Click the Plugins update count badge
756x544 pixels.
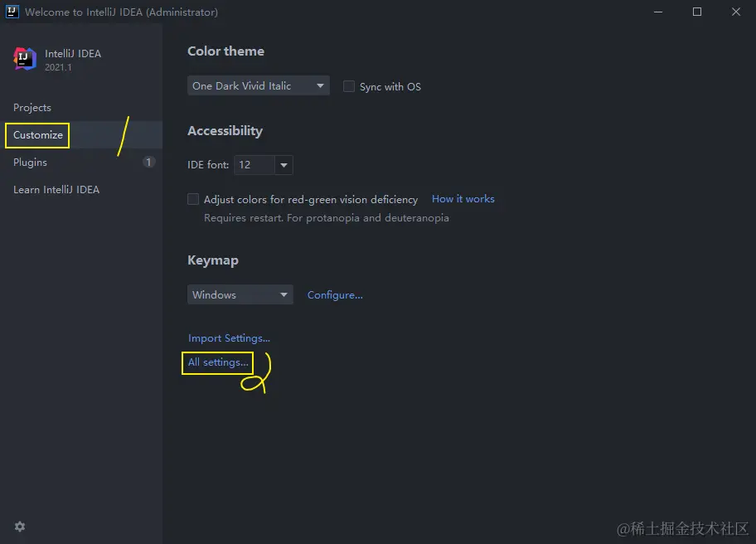coord(148,162)
